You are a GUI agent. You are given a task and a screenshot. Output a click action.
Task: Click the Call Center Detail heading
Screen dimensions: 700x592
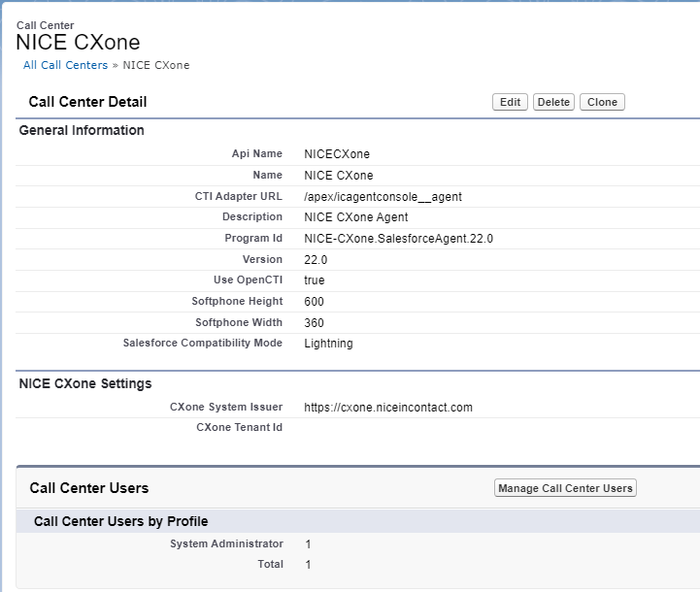88,102
